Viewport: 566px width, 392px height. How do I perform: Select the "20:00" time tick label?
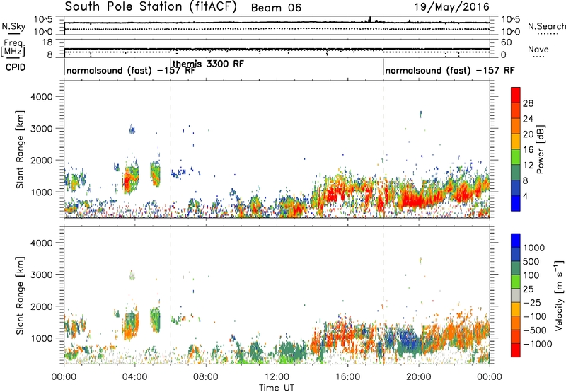click(x=418, y=377)
